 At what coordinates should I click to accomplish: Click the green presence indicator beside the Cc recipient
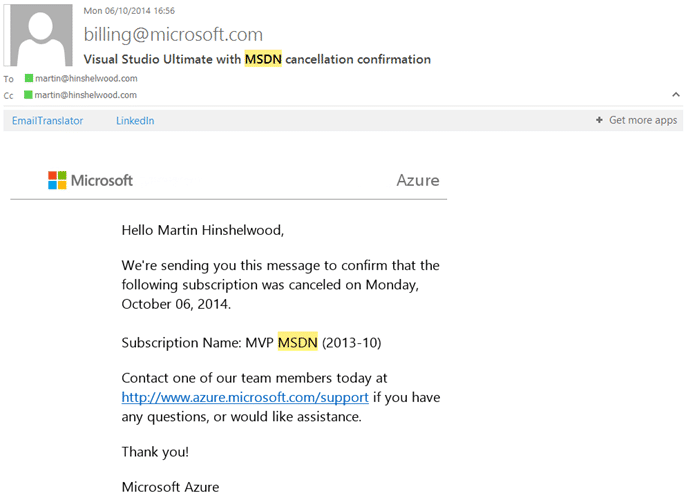pos(28,95)
